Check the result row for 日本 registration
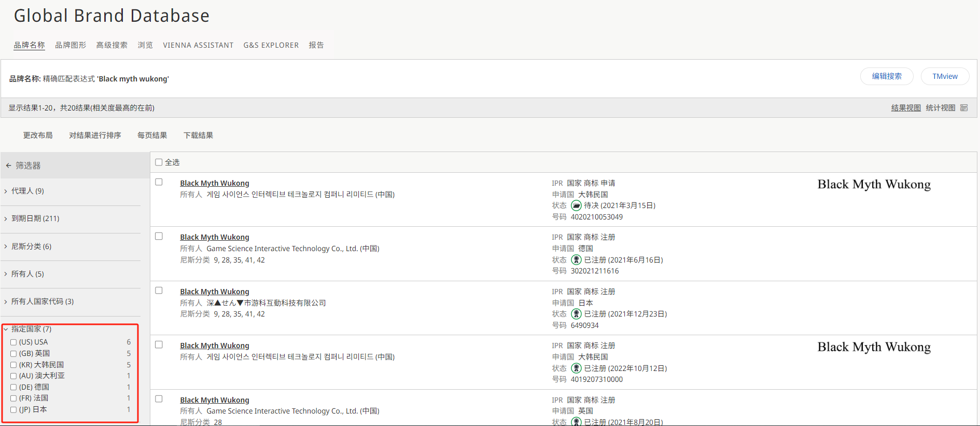The width and height of the screenshot is (980, 426). (159, 291)
